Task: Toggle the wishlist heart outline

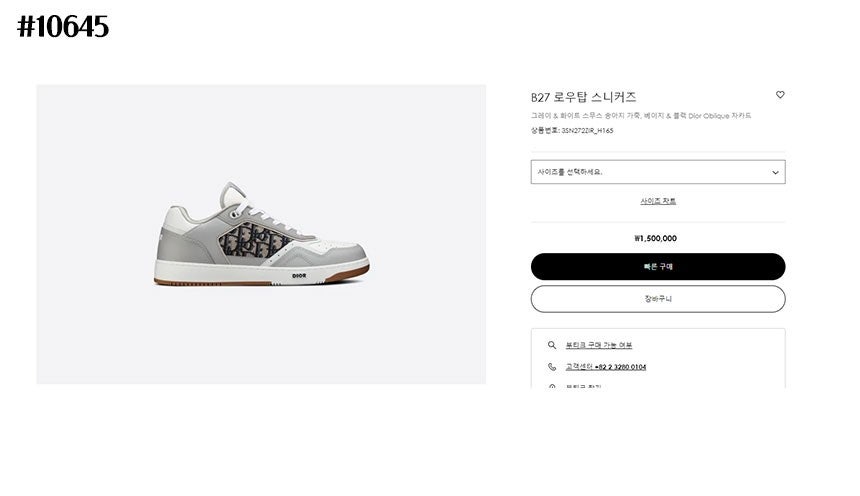Action: click(x=780, y=94)
